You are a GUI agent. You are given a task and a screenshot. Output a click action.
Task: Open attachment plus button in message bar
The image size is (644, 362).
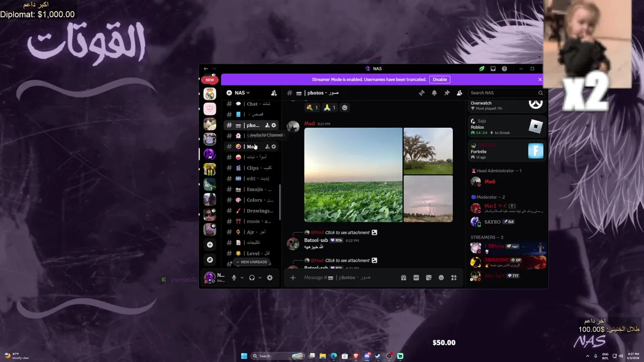[293, 278]
